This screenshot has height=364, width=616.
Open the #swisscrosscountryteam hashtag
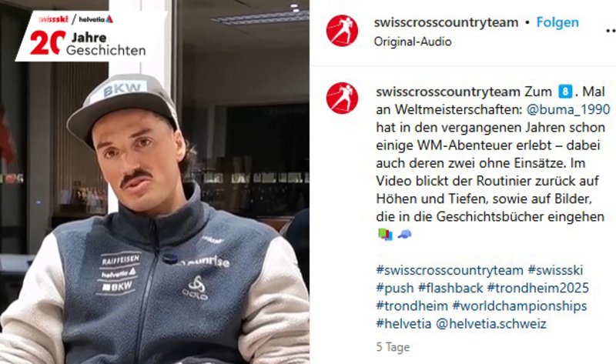click(450, 270)
